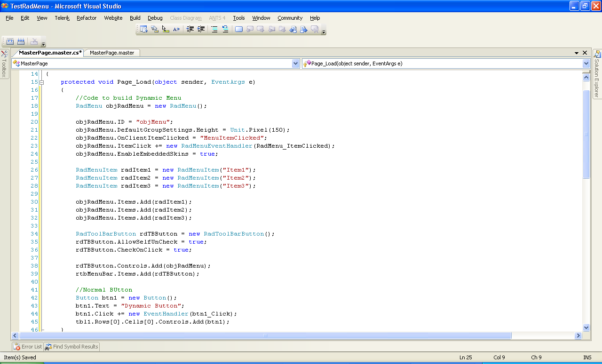The height and width of the screenshot is (364, 602).
Task: Open the View menu
Action: point(42,18)
